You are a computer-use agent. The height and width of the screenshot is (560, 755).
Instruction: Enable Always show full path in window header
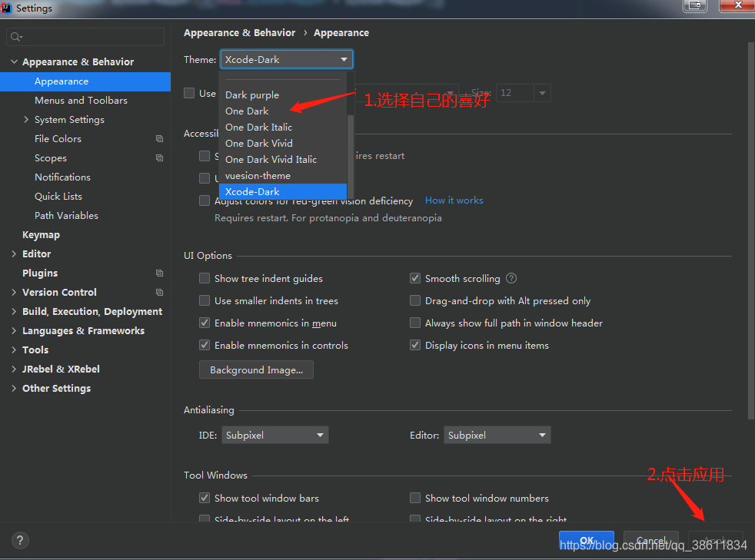point(414,323)
